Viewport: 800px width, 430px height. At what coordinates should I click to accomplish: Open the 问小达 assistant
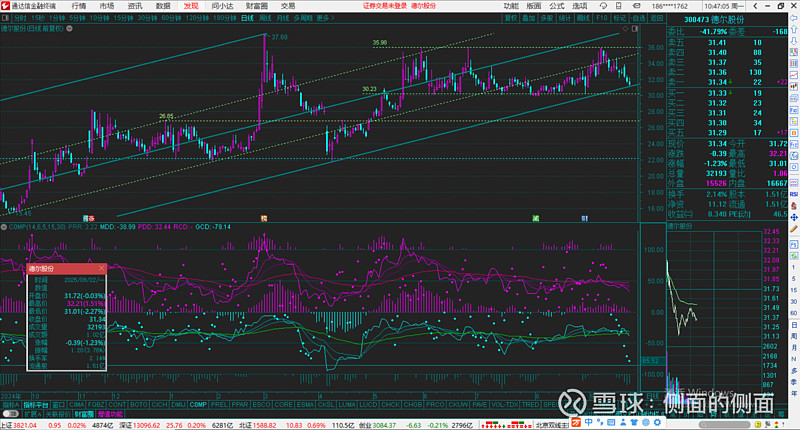coord(222,6)
